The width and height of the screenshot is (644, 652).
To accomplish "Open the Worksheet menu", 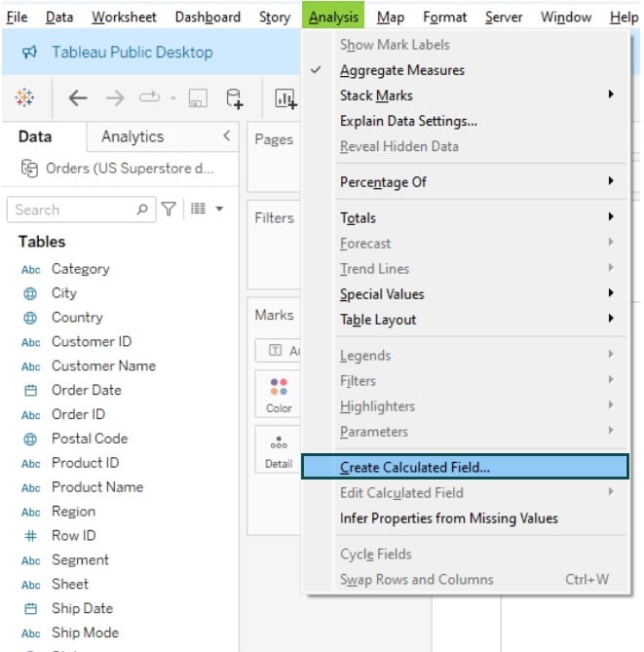I will (124, 17).
